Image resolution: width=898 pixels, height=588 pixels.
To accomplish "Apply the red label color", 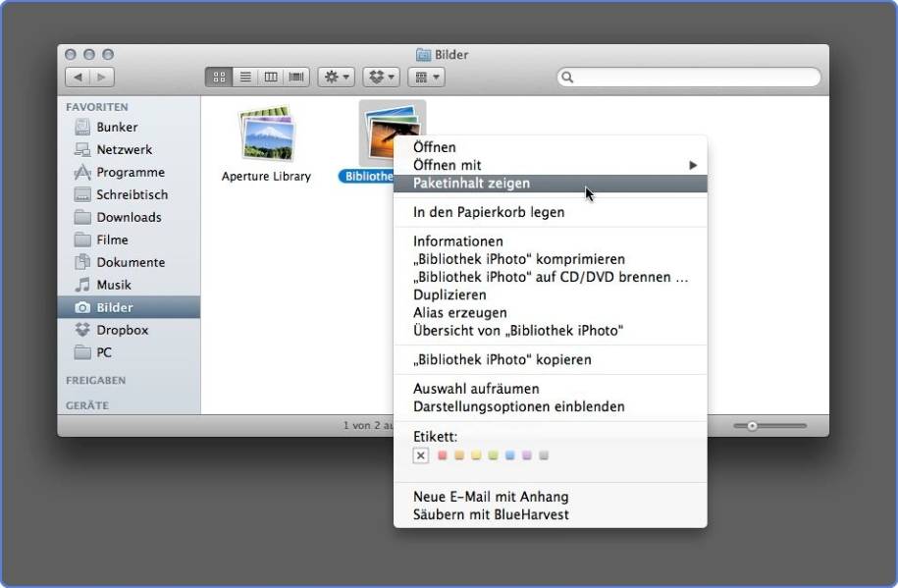I will click(x=443, y=455).
